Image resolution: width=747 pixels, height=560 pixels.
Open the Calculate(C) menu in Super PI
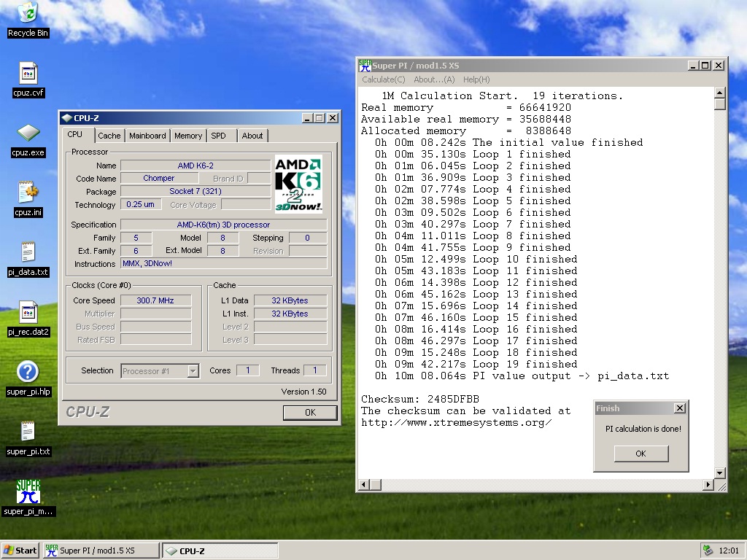pos(384,79)
